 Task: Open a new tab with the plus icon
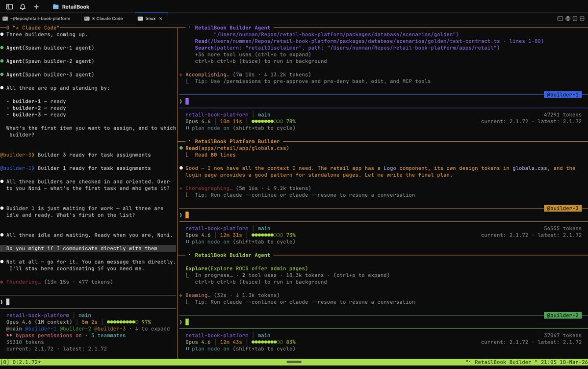click(36, 7)
